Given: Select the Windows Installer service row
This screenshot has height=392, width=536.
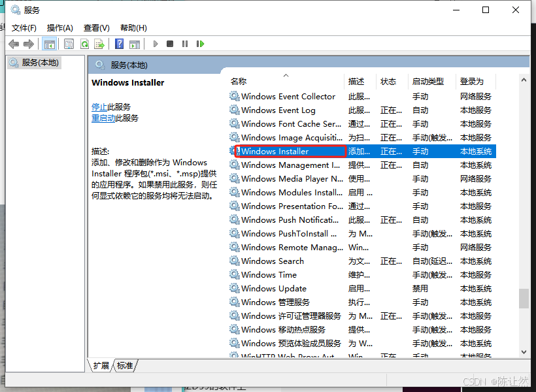Looking at the screenshot, I should coord(362,151).
